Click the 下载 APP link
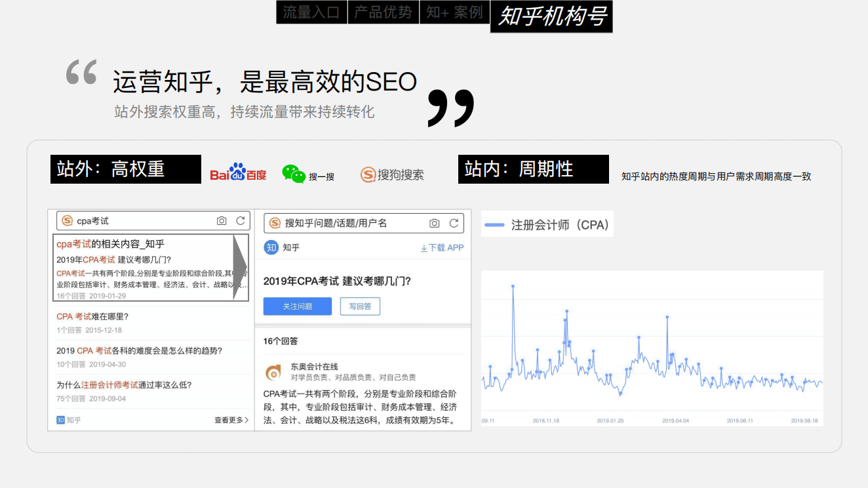Screen dimensions: 868x488 click(442, 248)
